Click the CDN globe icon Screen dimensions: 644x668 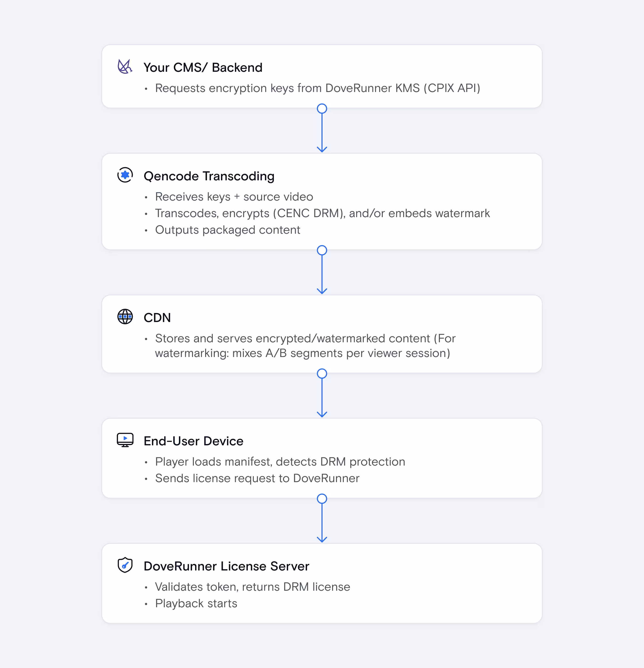point(125,317)
